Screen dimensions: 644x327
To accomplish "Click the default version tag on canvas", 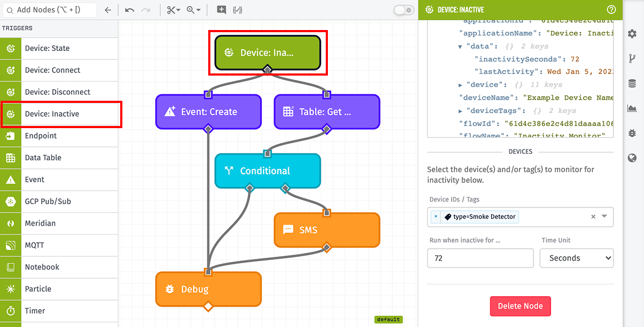I will pyautogui.click(x=388, y=319).
